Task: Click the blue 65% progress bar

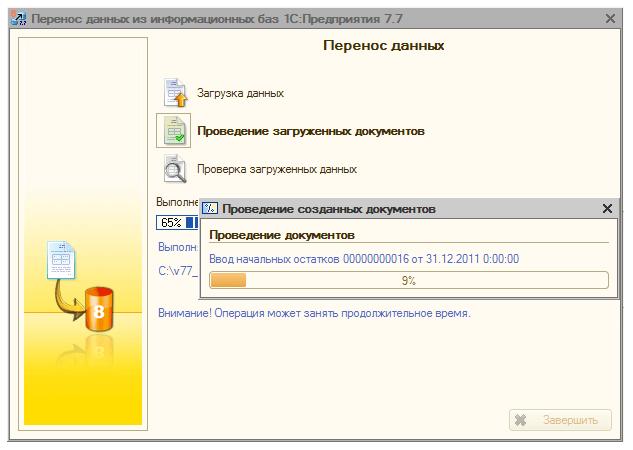Action: coord(177,222)
